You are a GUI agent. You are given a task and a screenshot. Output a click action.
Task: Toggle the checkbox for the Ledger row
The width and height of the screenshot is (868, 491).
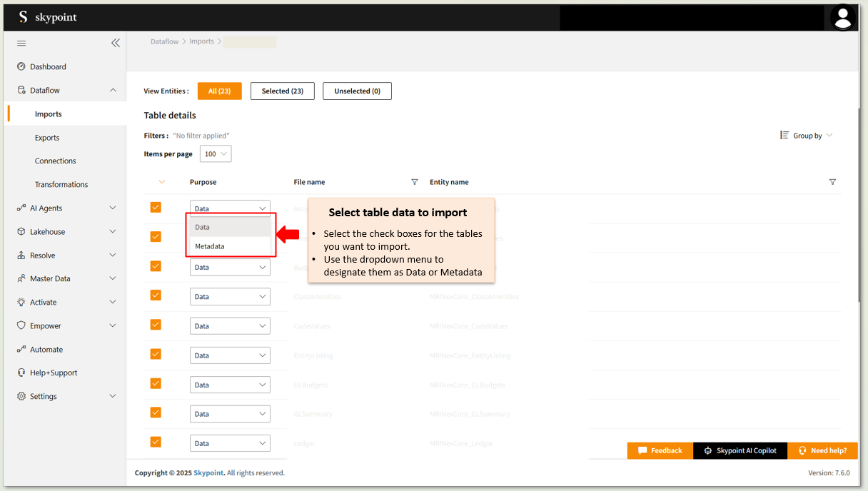pyautogui.click(x=156, y=442)
